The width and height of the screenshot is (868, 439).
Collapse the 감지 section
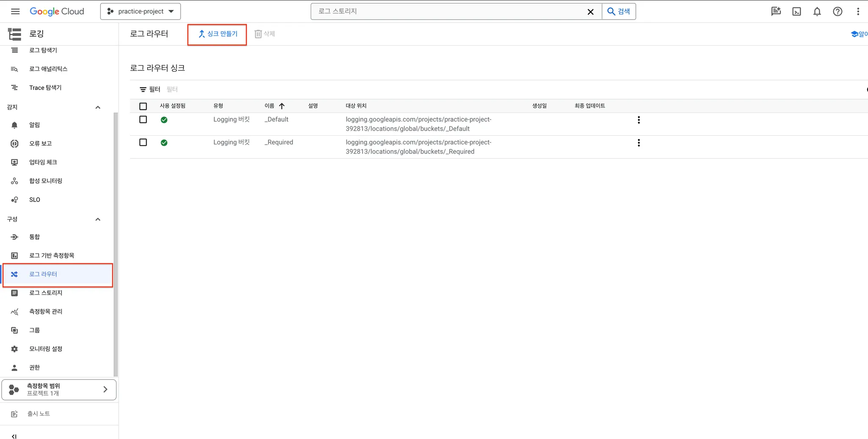(x=98, y=107)
